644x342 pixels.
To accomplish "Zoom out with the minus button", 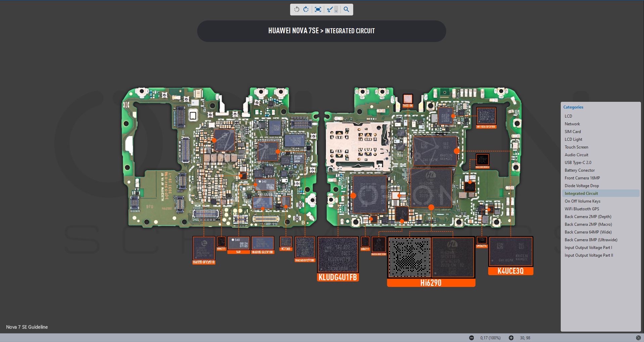I will [471, 338].
